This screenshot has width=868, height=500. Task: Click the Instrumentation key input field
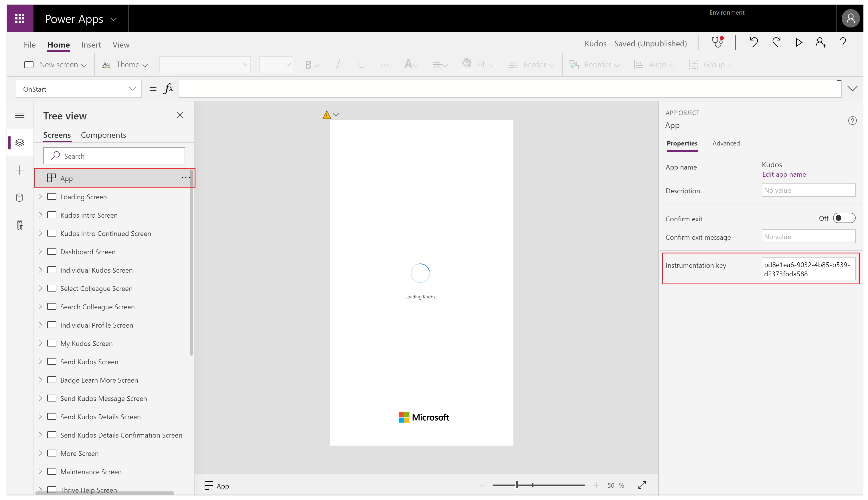tap(808, 269)
